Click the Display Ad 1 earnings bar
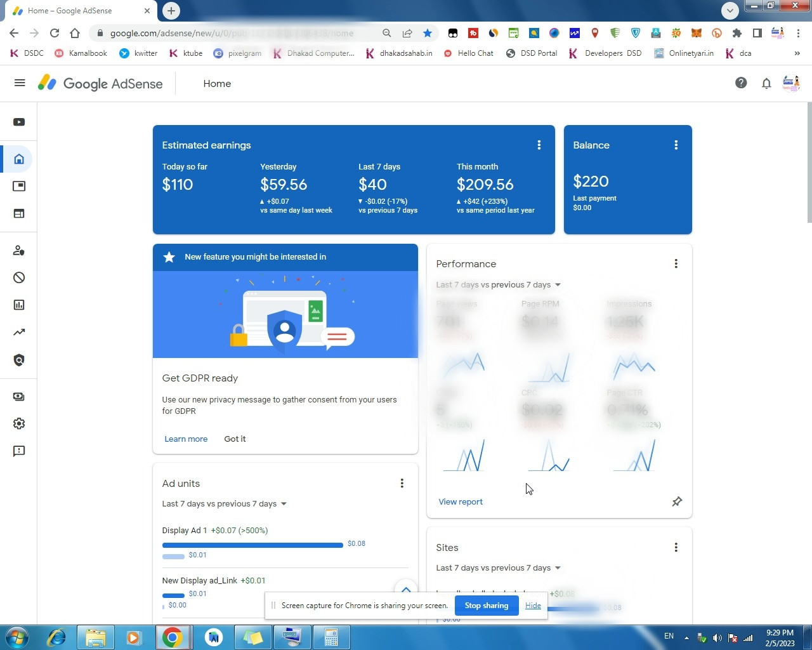 click(252, 545)
